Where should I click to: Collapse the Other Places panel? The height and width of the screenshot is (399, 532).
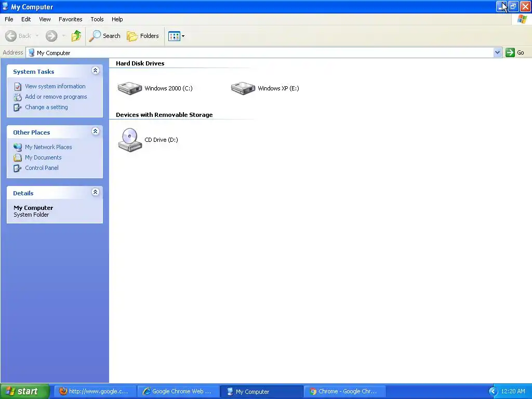click(x=96, y=131)
